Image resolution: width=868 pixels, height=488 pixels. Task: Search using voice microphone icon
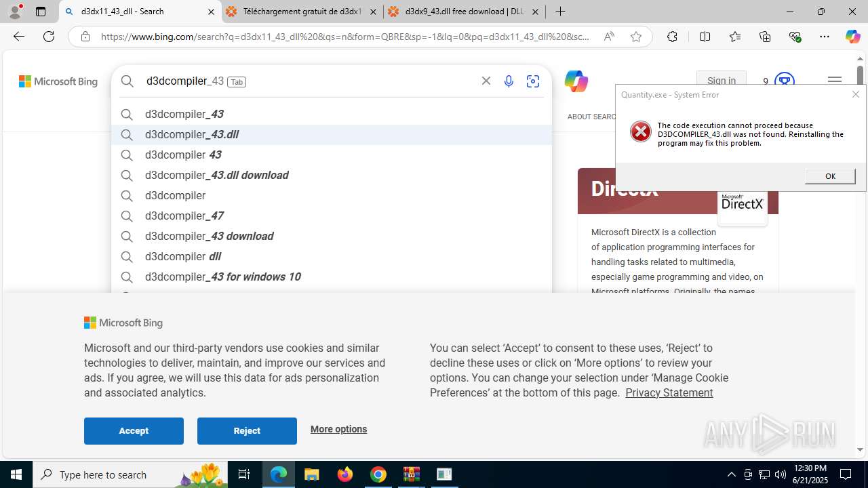coord(509,81)
